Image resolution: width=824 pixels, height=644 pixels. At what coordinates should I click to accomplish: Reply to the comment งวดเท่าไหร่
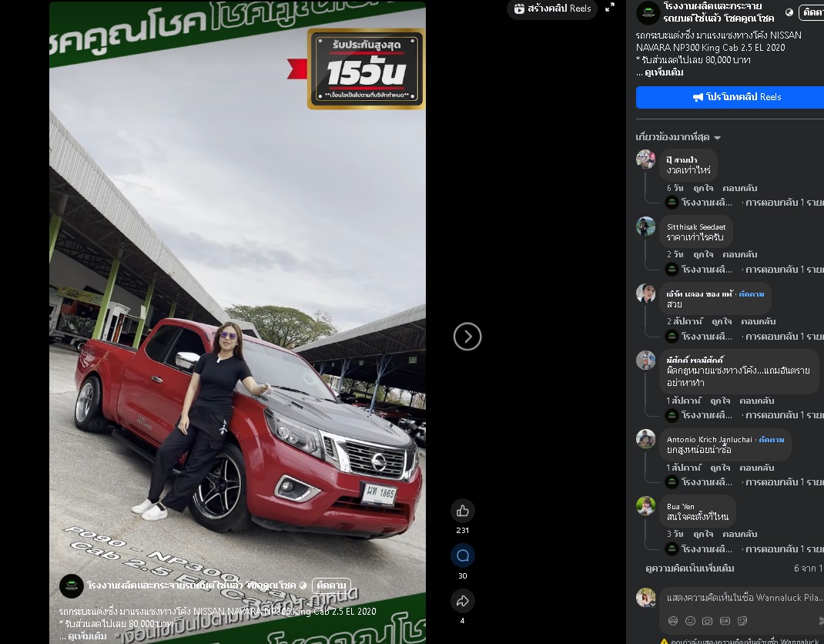click(x=739, y=188)
